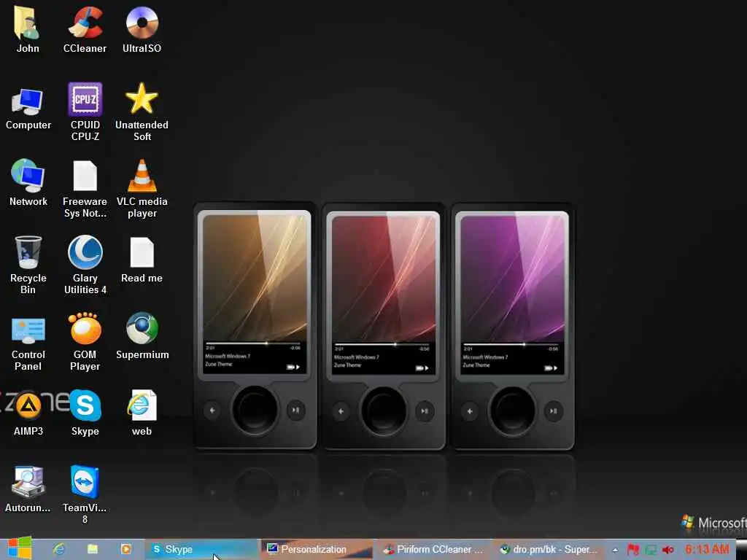
Task: Open the Action Center flag tray icon
Action: click(x=632, y=550)
